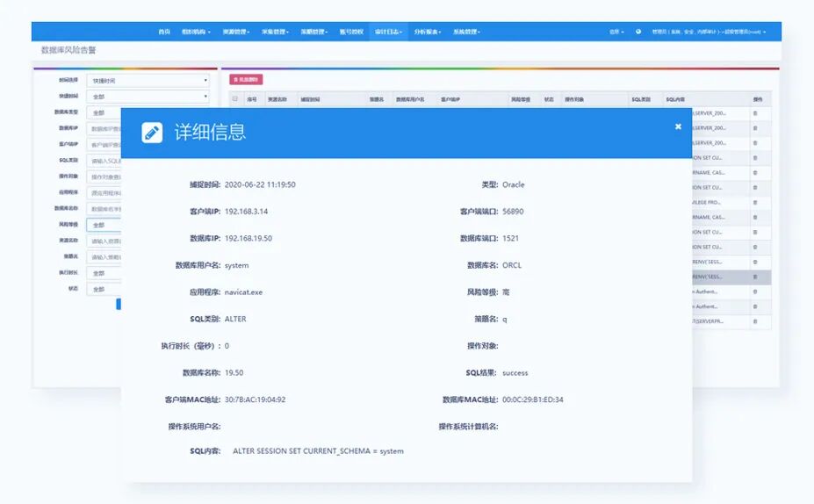The width and height of the screenshot is (814, 504).
Task: Click the 策略名 filter input field
Action: point(104,257)
